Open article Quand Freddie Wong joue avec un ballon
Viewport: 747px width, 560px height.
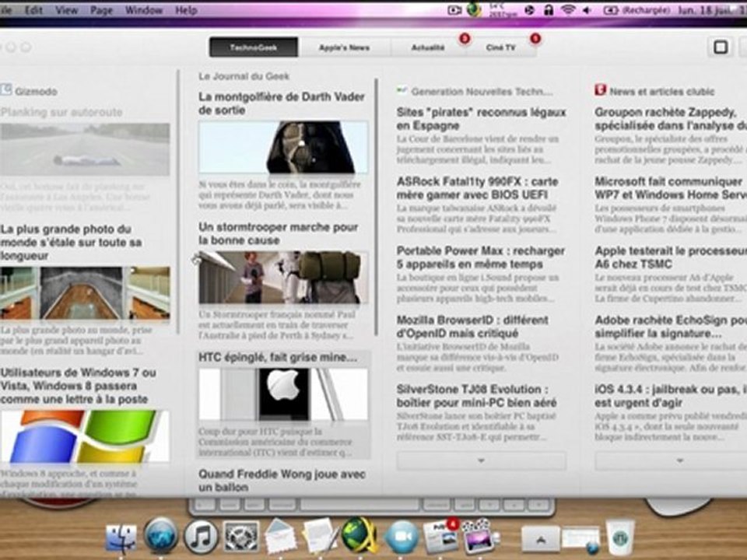282,481
